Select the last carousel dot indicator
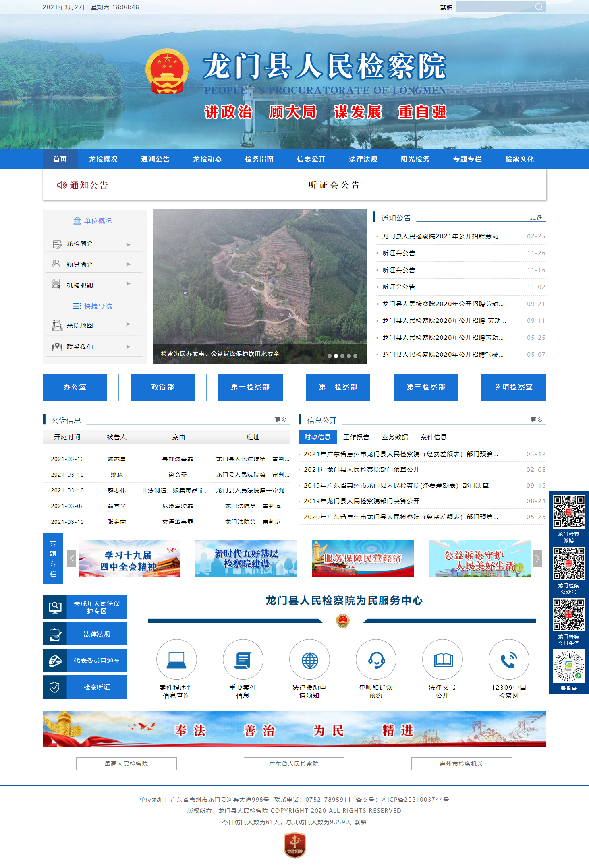This screenshot has width=589, height=868. pos(355,356)
